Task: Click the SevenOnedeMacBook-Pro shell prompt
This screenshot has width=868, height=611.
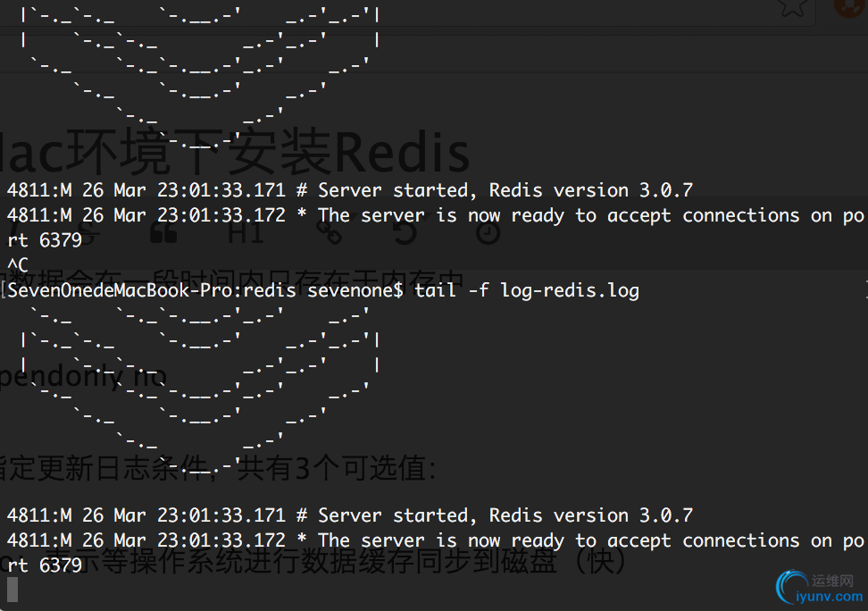Action: coord(205,290)
